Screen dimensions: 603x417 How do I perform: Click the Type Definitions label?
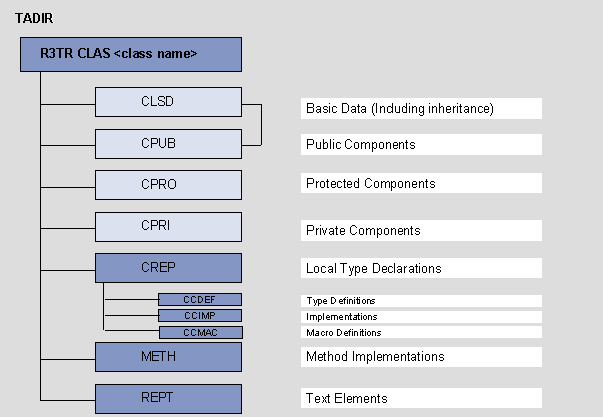point(420,301)
